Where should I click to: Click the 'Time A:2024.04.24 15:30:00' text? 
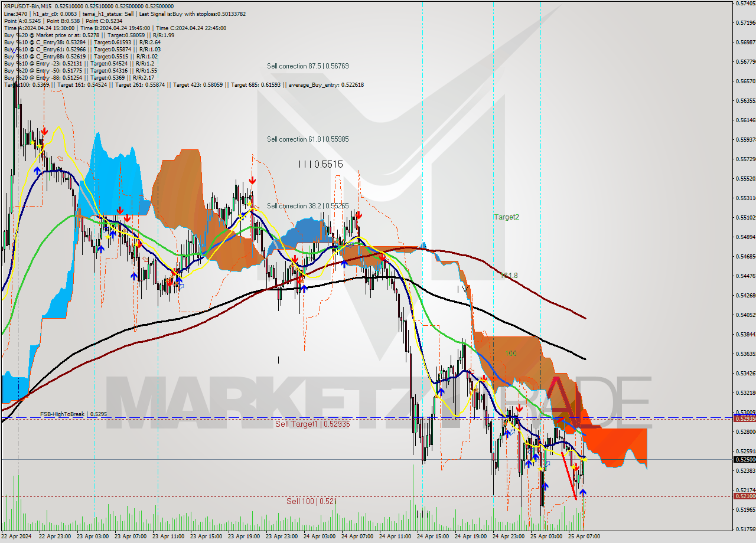[x=39, y=28]
